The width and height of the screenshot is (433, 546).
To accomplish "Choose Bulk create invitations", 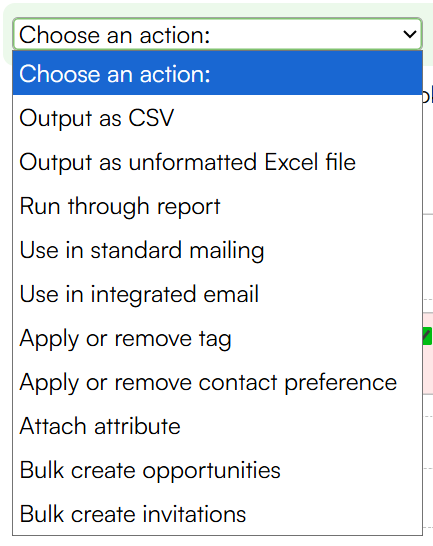I will click(217, 514).
